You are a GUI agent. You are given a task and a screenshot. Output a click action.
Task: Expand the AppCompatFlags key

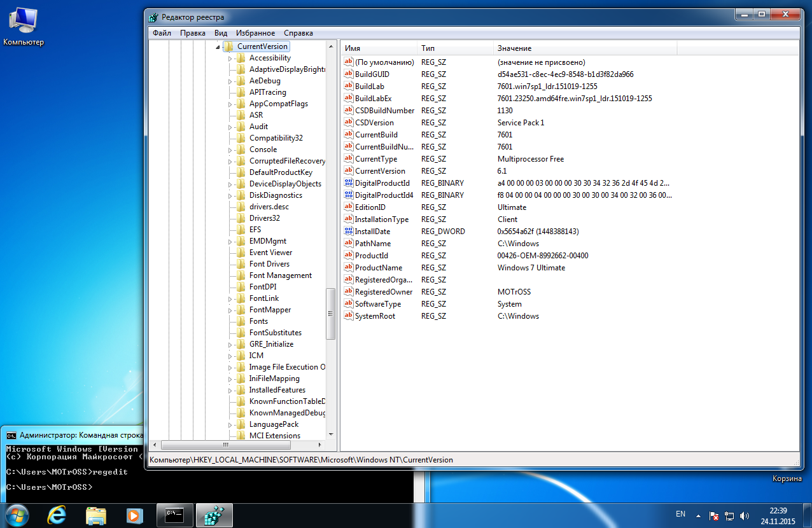[230, 104]
